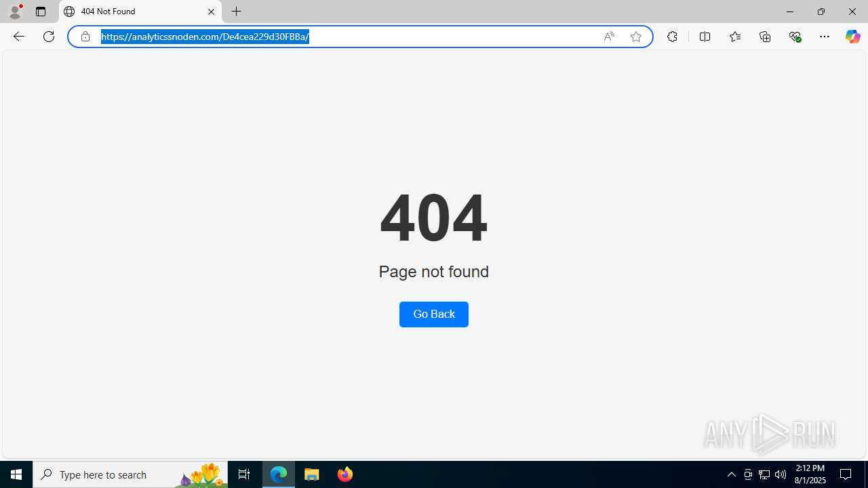The image size is (868, 488).
Task: Open notifications action center
Action: coord(846,474)
